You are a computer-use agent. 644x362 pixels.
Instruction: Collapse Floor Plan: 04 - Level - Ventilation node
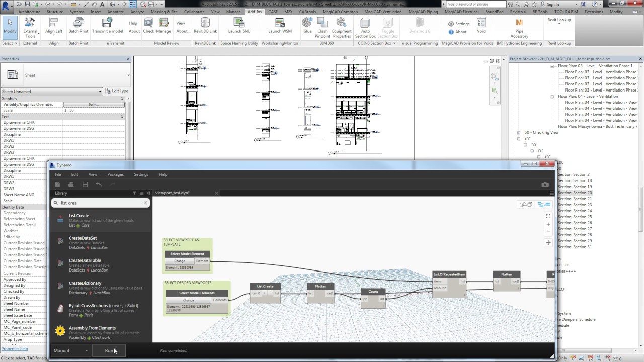[x=552, y=96]
